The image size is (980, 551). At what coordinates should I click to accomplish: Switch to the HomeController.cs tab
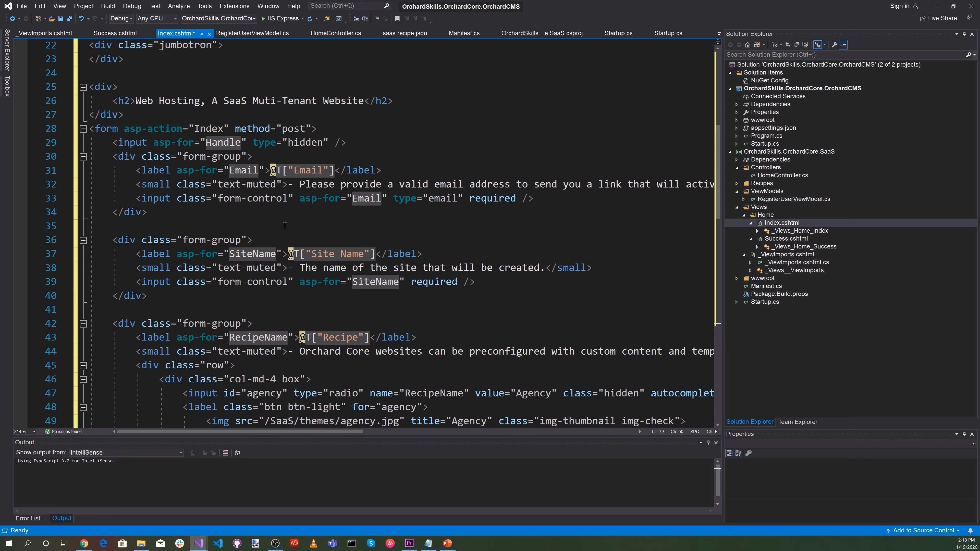336,33
